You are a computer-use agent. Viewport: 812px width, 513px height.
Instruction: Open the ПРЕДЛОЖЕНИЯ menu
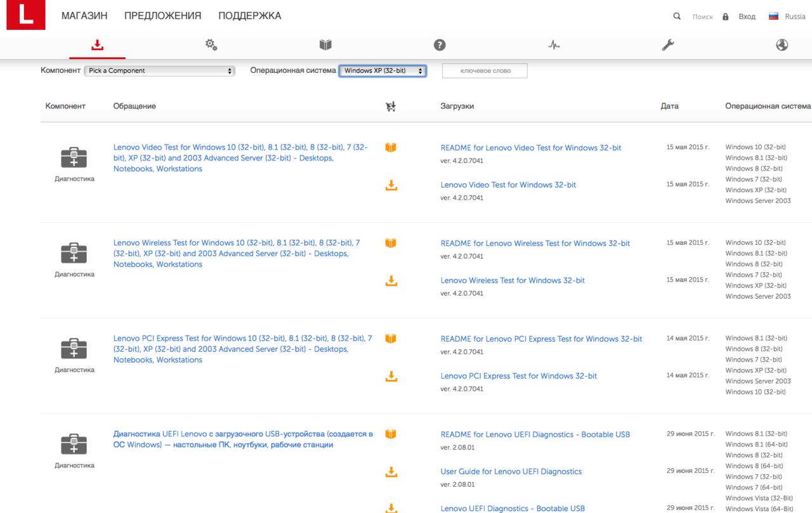pyautogui.click(x=162, y=16)
